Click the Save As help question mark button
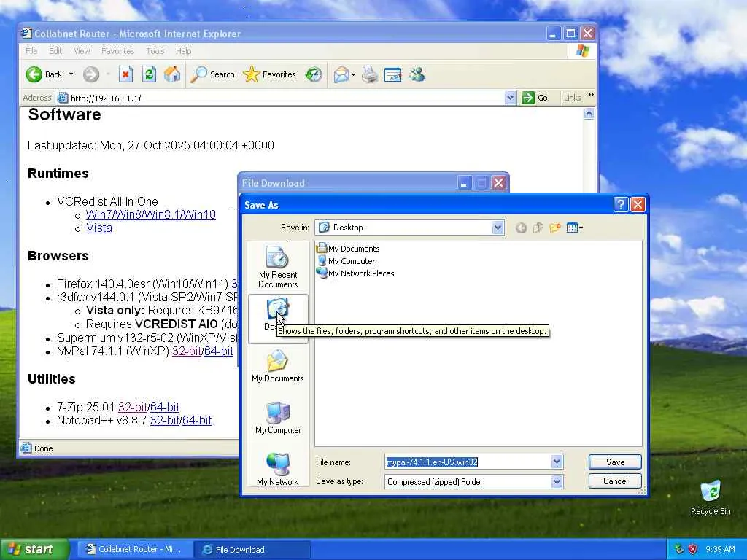The height and width of the screenshot is (560, 747). coord(621,205)
